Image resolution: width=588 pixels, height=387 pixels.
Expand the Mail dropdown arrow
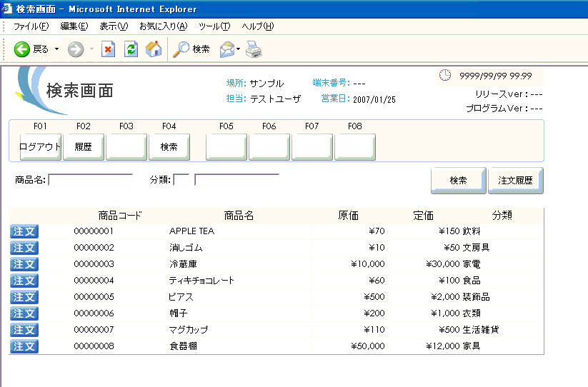238,49
